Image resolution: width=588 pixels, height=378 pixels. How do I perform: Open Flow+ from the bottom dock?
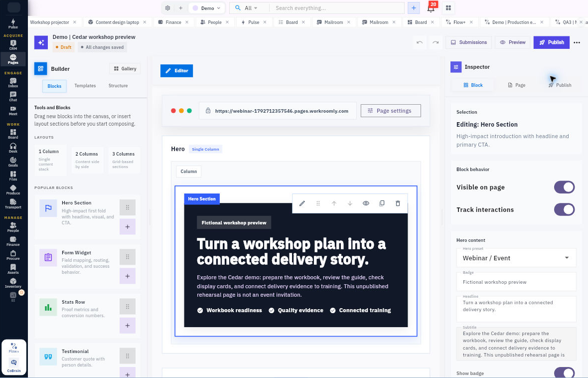coord(14,348)
